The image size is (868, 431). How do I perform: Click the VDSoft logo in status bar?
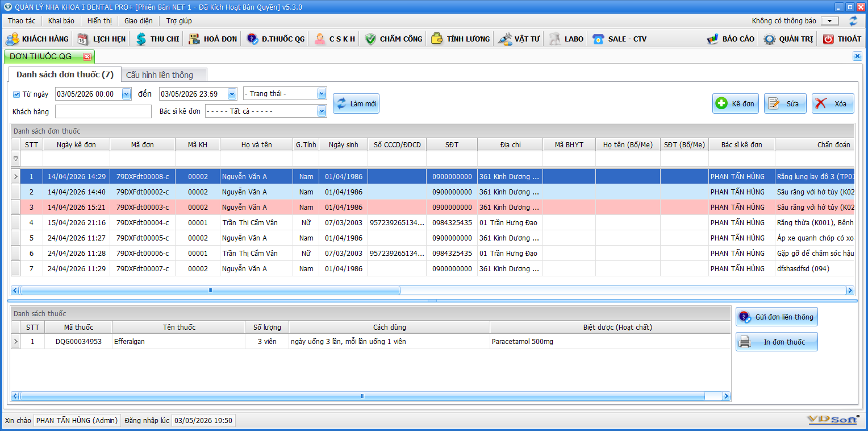tap(834, 420)
